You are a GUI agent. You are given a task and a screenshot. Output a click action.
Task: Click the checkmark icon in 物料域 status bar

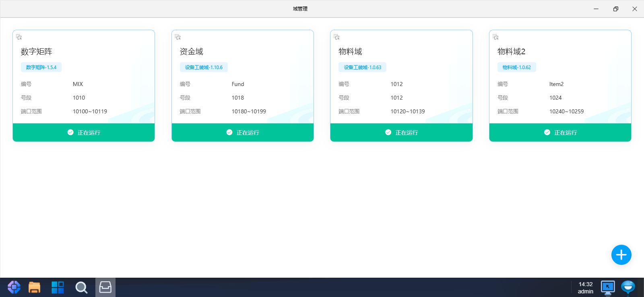click(x=388, y=132)
